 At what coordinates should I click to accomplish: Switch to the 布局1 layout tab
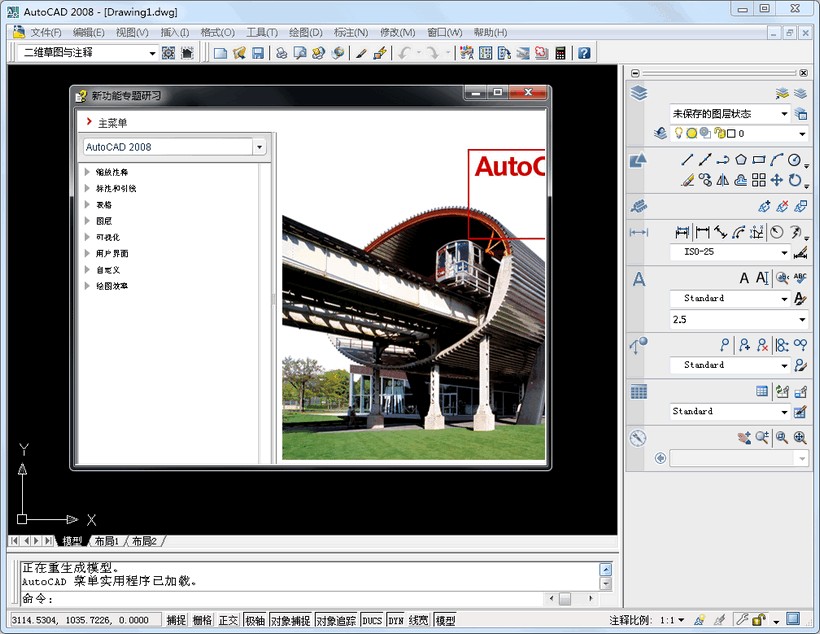coord(107,541)
